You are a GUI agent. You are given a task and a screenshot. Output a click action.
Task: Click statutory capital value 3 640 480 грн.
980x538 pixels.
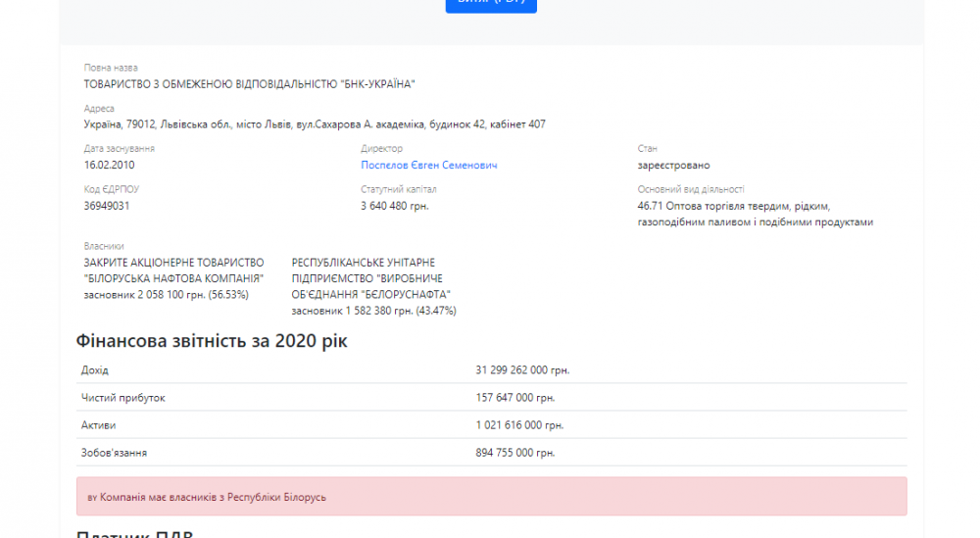click(395, 206)
